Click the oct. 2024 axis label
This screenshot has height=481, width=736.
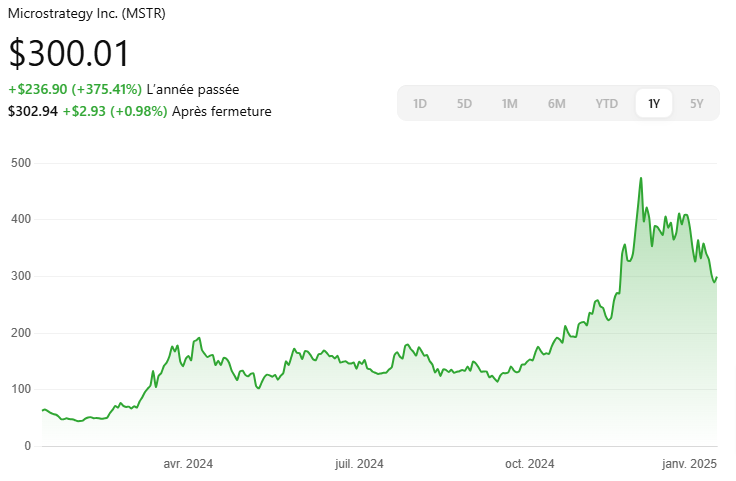(x=529, y=463)
